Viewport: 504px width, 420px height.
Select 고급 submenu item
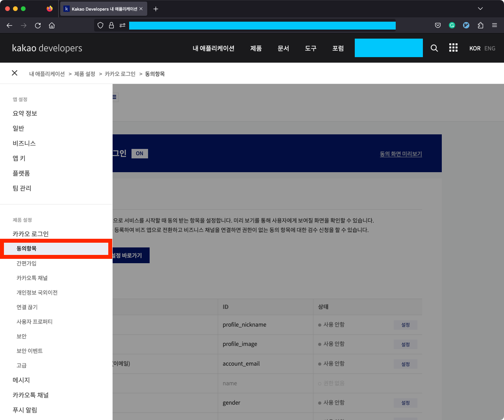pyautogui.click(x=22, y=365)
